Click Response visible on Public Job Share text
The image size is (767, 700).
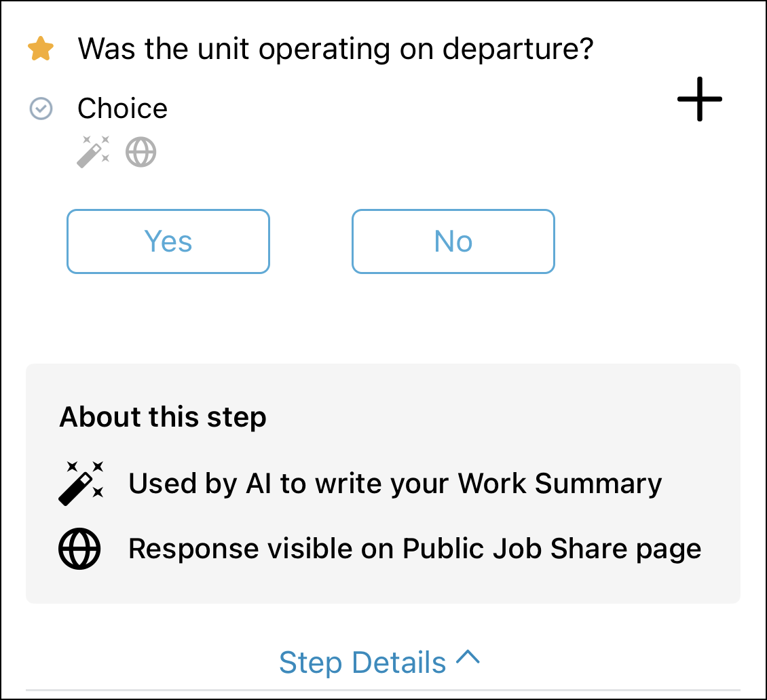(x=415, y=549)
